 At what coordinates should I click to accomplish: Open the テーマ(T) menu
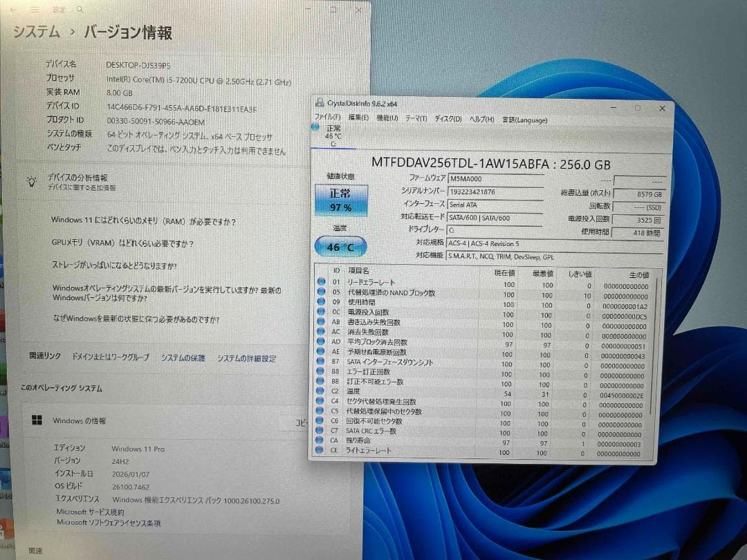(416, 119)
